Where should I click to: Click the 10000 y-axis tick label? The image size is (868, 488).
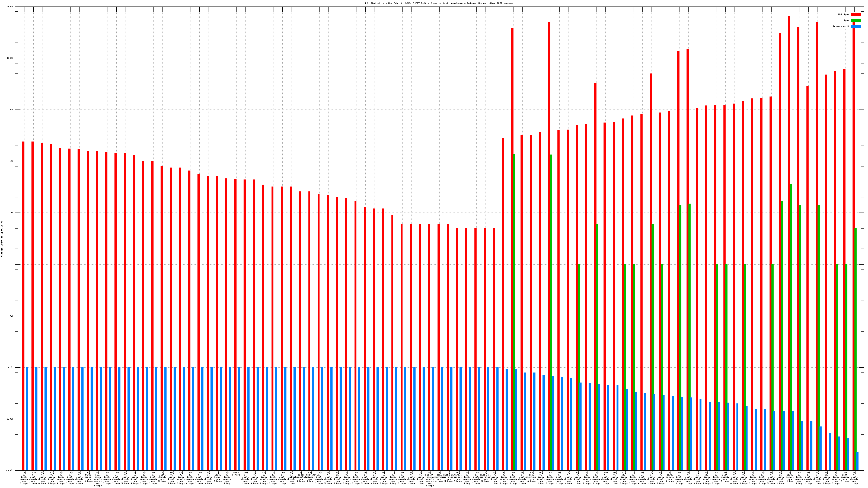coord(11,58)
